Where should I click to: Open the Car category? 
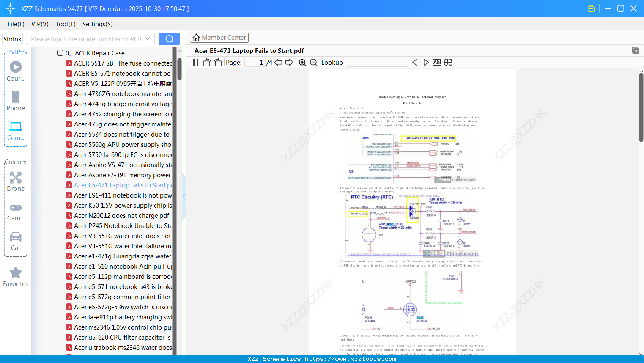pos(16,241)
